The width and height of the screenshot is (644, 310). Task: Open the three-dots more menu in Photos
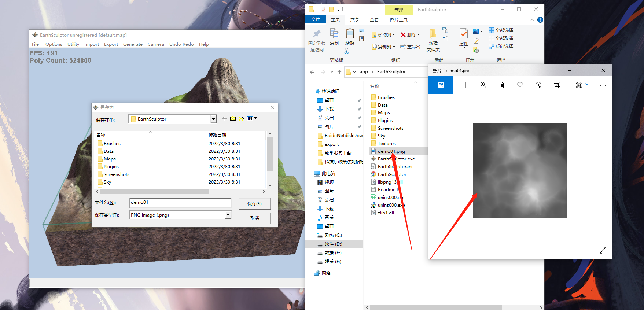click(x=603, y=85)
